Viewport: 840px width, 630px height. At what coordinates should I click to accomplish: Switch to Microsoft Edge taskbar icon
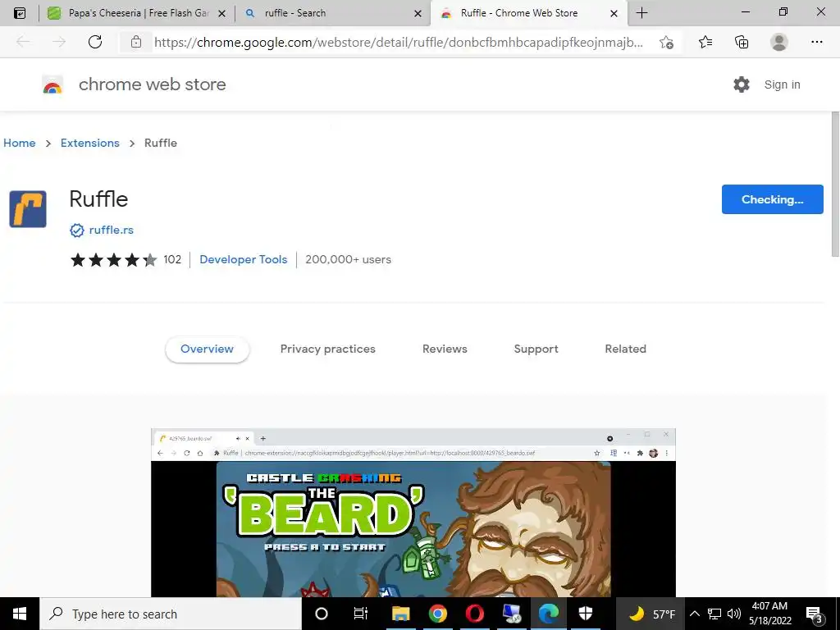point(549,614)
